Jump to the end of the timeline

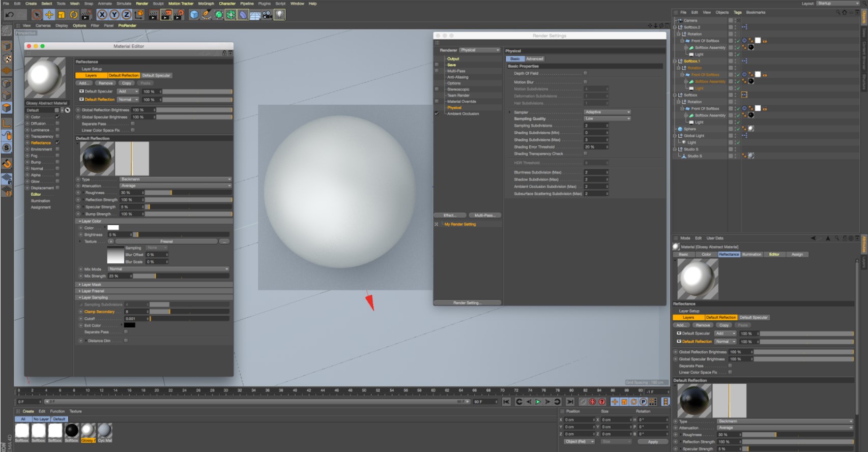[570, 402]
